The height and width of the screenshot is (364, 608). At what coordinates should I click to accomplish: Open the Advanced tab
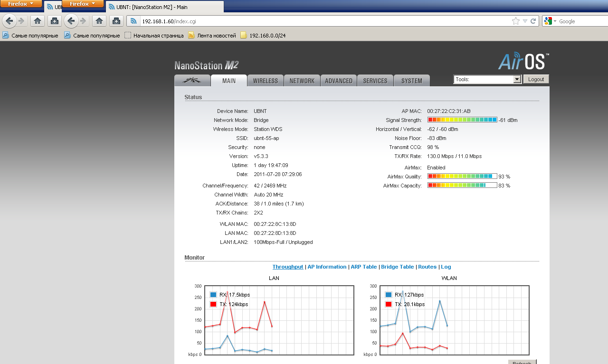(338, 81)
